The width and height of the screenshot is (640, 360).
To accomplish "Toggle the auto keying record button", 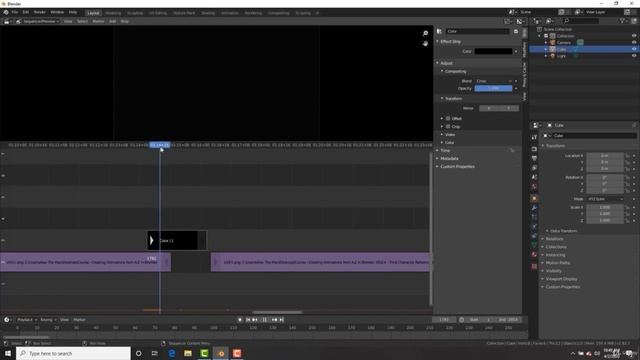I will coord(240,320).
